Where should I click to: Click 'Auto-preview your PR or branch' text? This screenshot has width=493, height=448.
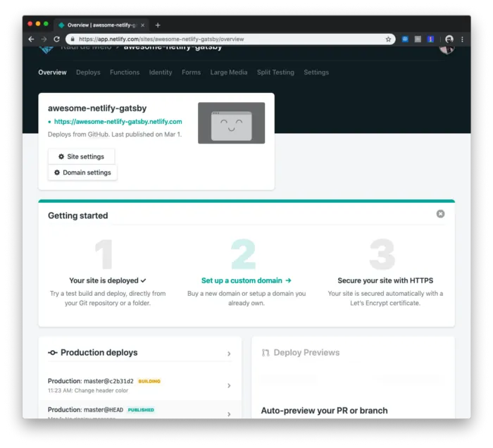[x=324, y=411]
